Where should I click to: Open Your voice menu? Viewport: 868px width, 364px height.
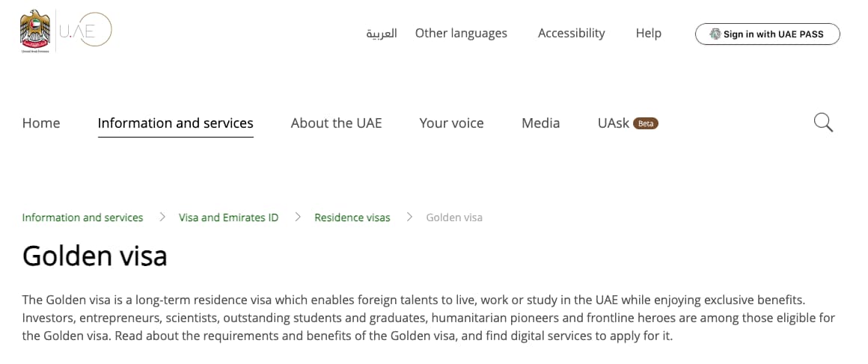pyautogui.click(x=452, y=123)
